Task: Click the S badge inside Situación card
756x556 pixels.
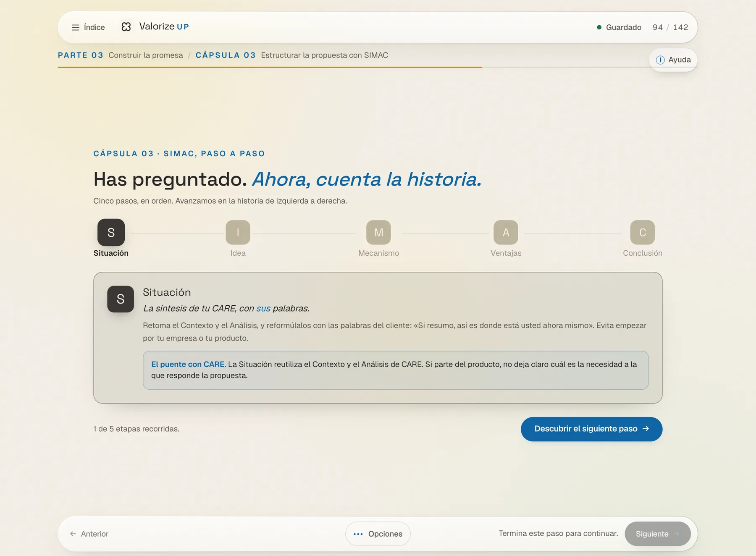Action: coord(121,299)
